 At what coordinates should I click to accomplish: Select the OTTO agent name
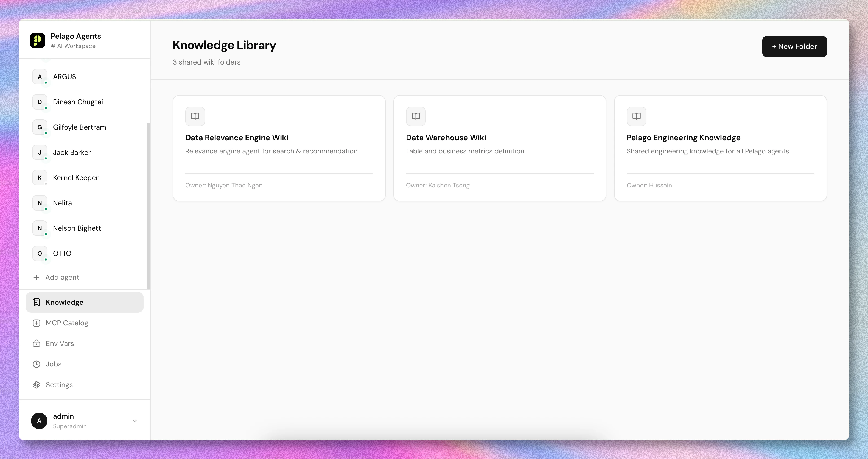point(62,254)
